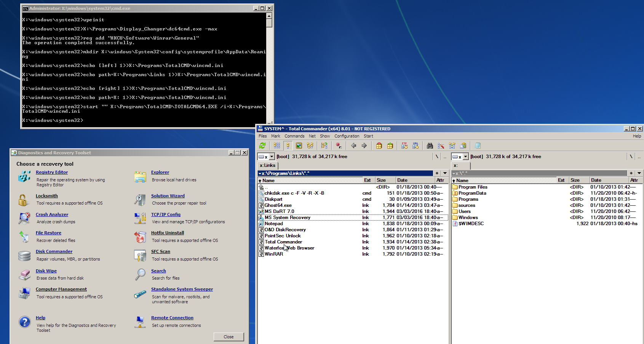This screenshot has height=344, width=644.
Task: Open the Notepad icon in Total Commander toolbar
Action: click(478, 146)
